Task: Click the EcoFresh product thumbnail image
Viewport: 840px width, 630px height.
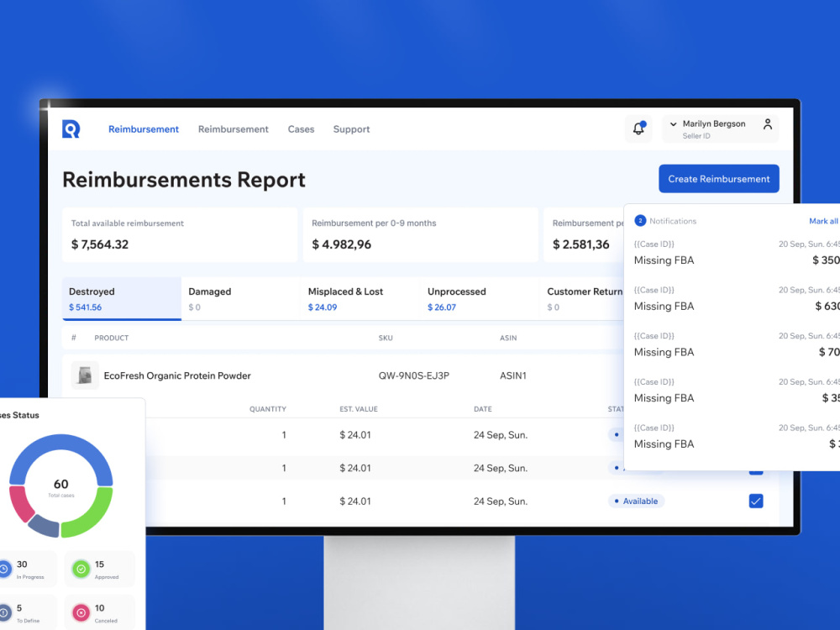Action: [x=85, y=375]
